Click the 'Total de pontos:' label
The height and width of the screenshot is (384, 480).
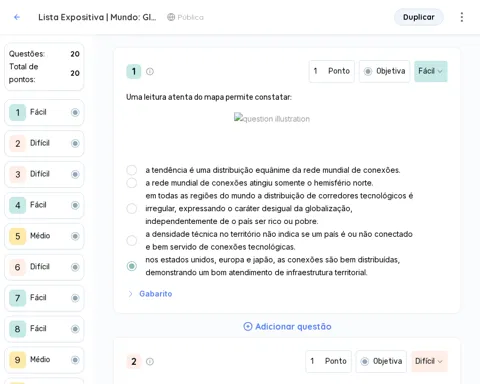23,73
